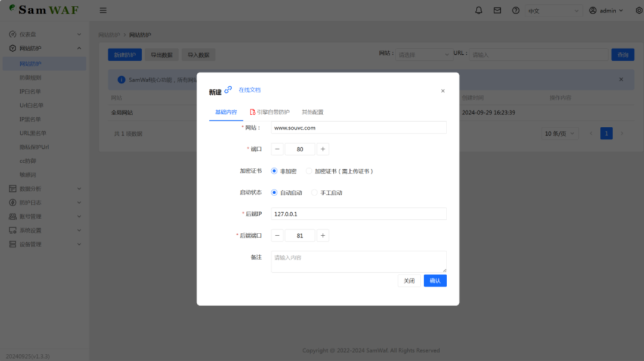The image size is (644, 361).
Task: Open the settings gear icon
Action: (x=639, y=11)
